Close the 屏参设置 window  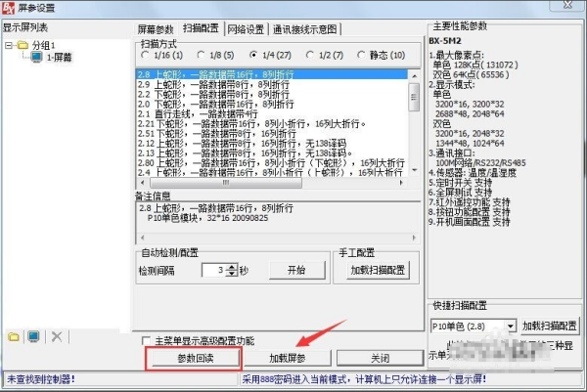[x=567, y=5]
